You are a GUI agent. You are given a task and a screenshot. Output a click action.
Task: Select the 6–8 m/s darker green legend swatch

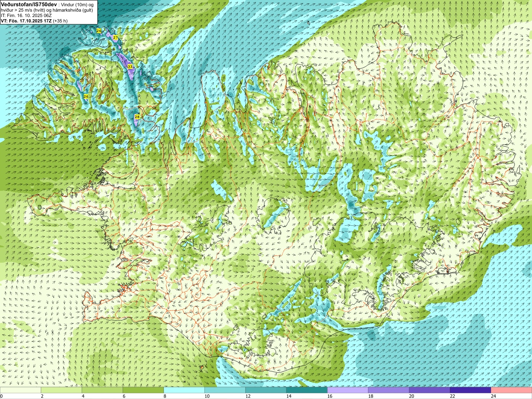point(143,390)
